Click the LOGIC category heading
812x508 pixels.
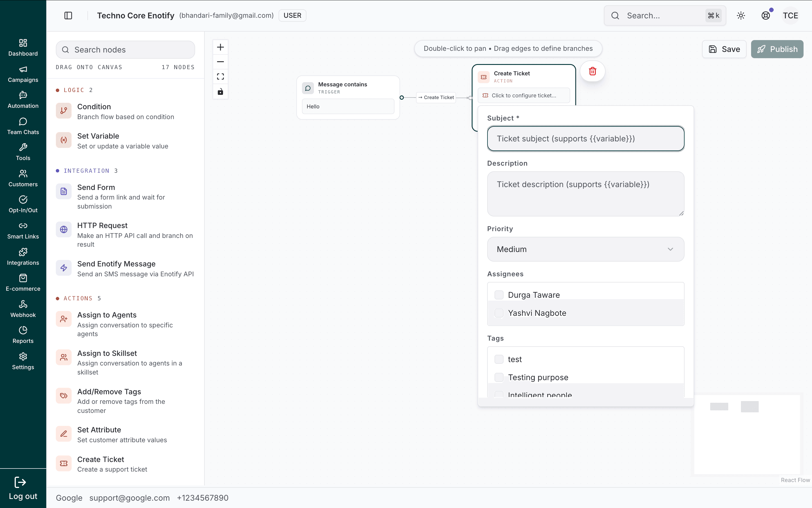74,90
